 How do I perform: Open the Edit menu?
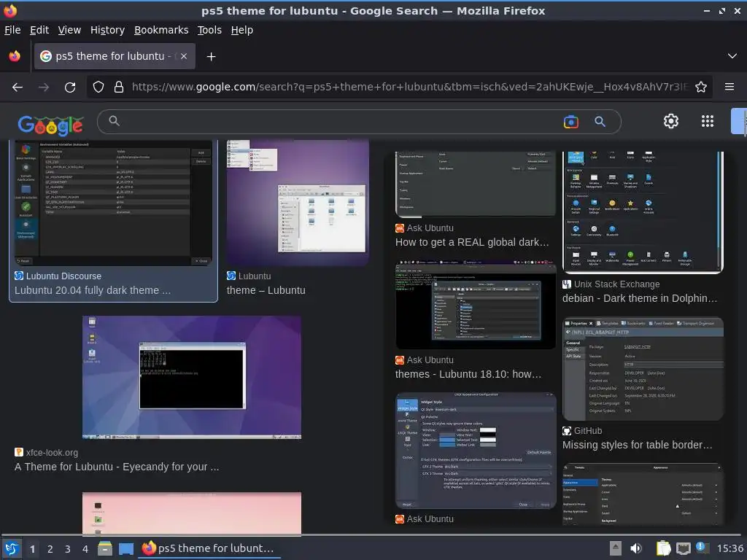(39, 30)
